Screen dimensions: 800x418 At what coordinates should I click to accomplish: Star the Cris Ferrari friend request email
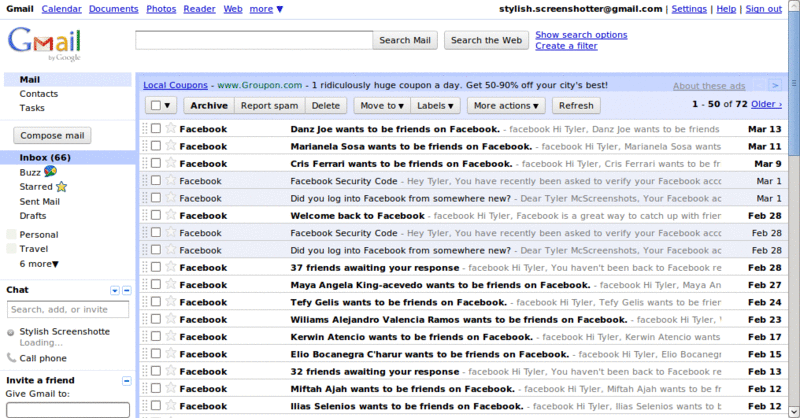pyautogui.click(x=171, y=163)
